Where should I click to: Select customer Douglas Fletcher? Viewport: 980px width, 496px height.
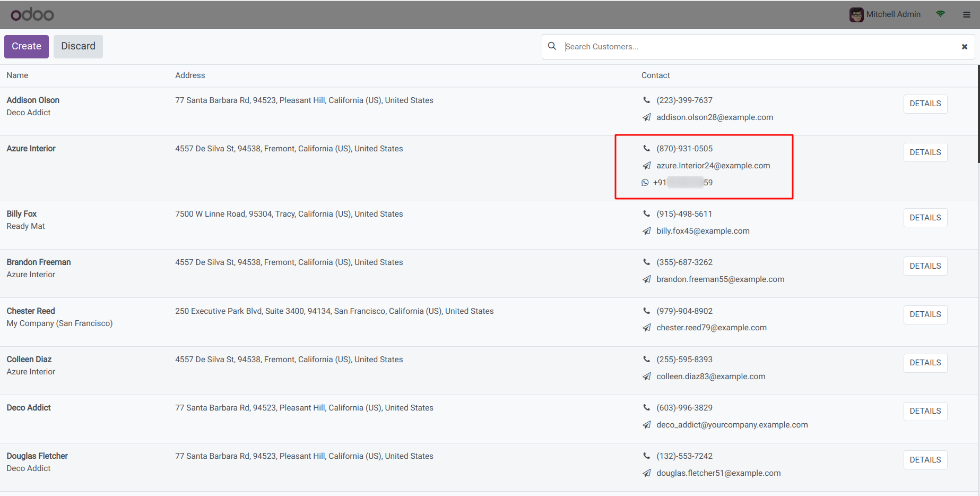[37, 456]
